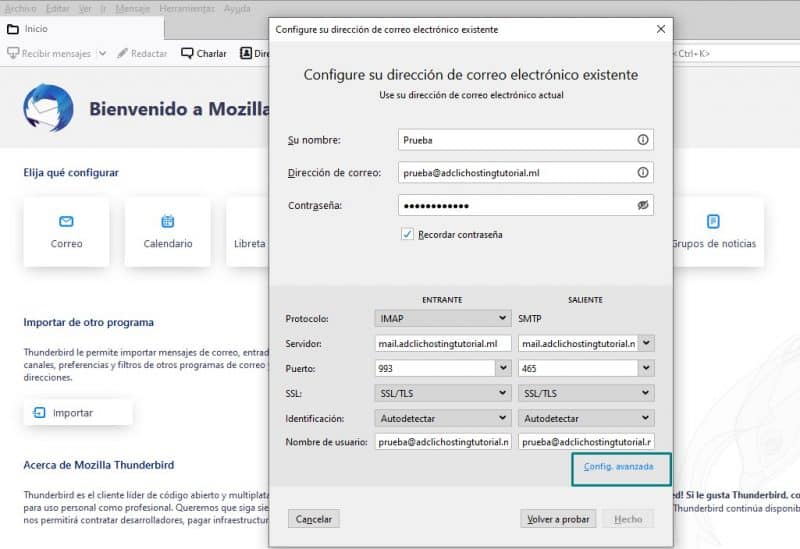800x549 pixels.
Task: Open the incoming SSL/TLS dropdown
Action: coord(442,393)
